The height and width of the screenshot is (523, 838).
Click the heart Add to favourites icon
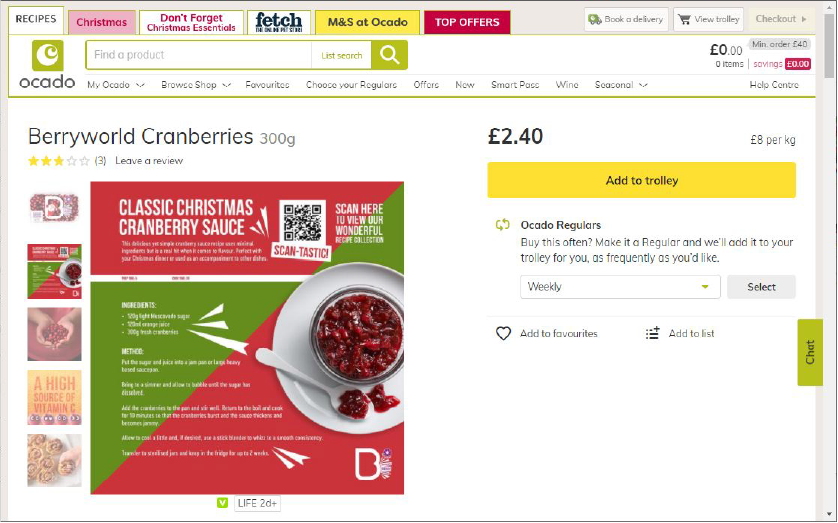pyautogui.click(x=503, y=333)
